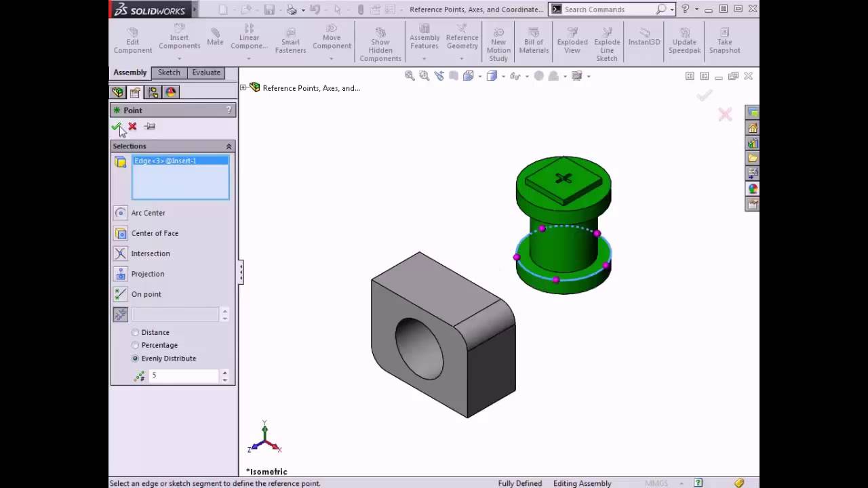Click the along-curve distance point icon

click(x=120, y=314)
